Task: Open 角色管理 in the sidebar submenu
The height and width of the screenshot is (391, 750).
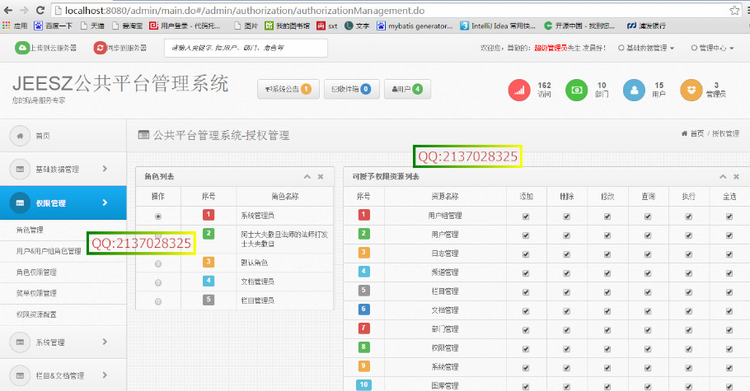Action: pos(30,230)
